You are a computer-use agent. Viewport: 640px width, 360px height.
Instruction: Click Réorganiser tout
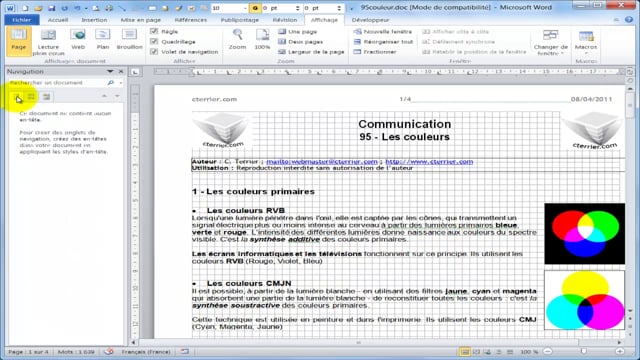point(383,42)
